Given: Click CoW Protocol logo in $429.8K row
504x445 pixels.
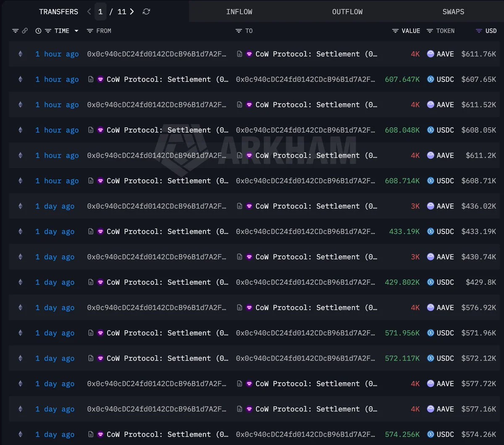Looking at the screenshot, I should (x=100, y=282).
